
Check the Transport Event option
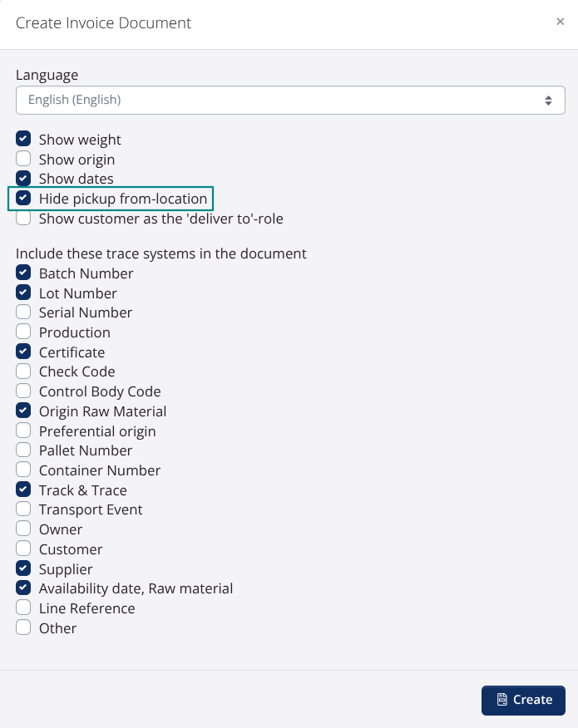23,509
